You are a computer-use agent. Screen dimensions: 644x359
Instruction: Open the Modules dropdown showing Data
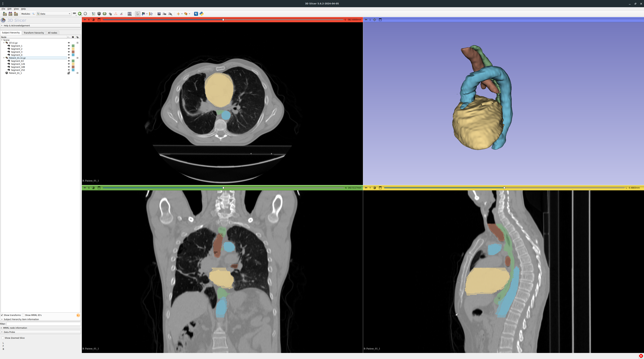point(54,14)
